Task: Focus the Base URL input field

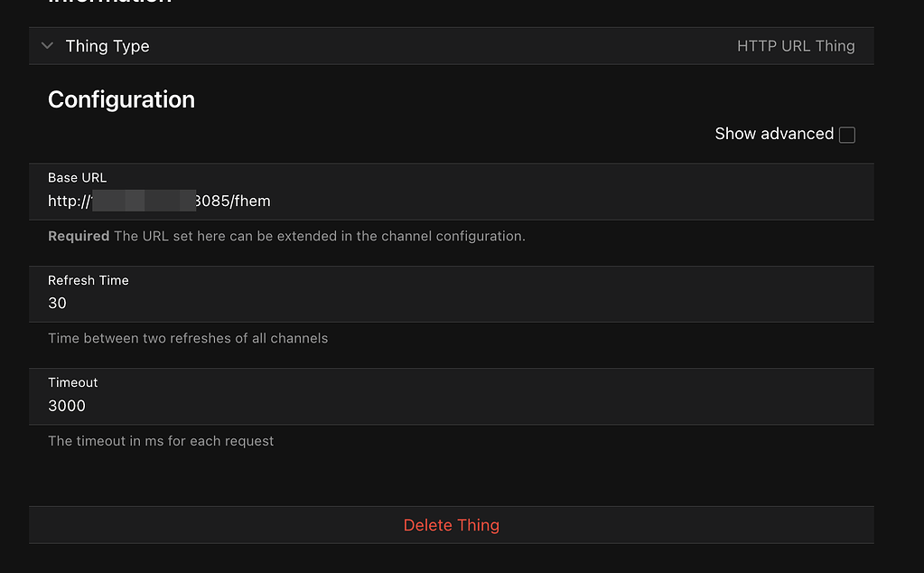Action: (x=452, y=202)
